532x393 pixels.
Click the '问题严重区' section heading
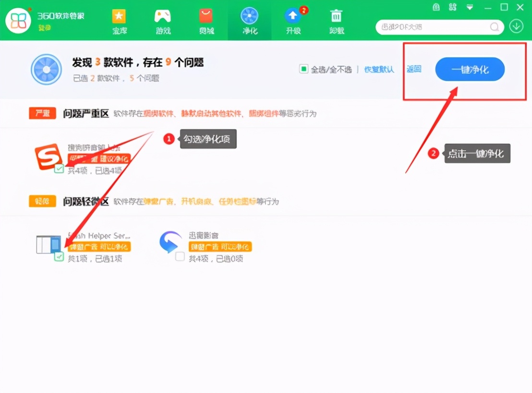(86, 114)
